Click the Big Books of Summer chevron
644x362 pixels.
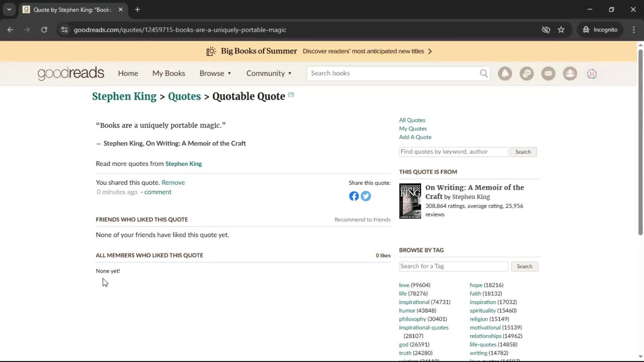coord(430,51)
